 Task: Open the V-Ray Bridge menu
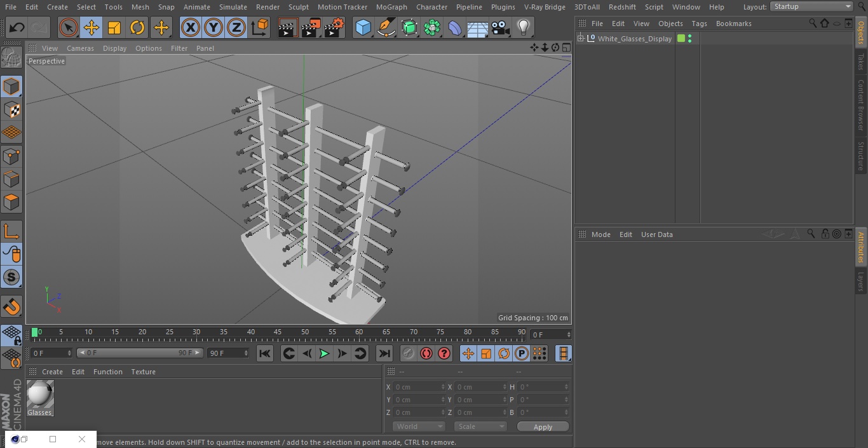545,7
